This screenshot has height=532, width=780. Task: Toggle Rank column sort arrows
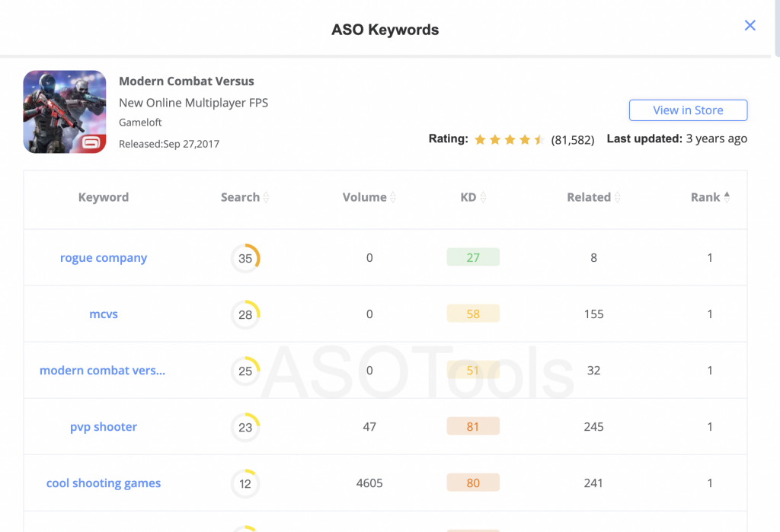click(x=727, y=197)
